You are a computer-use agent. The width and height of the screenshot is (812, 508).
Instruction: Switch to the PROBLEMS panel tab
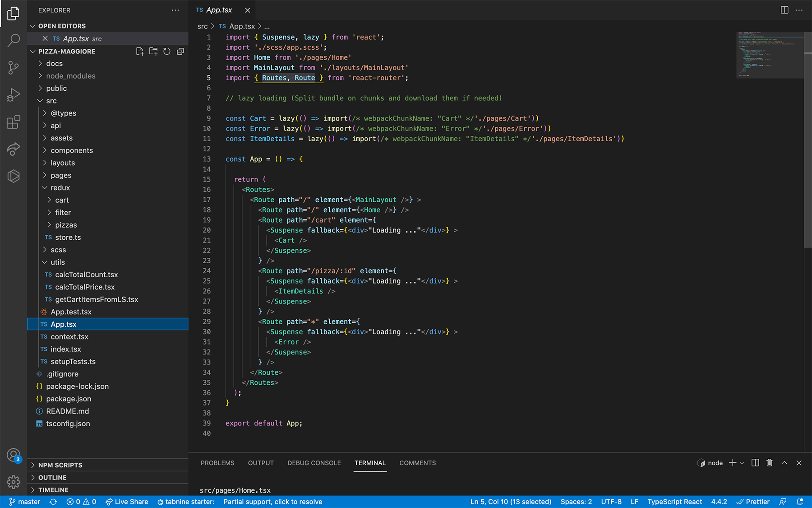(x=217, y=463)
